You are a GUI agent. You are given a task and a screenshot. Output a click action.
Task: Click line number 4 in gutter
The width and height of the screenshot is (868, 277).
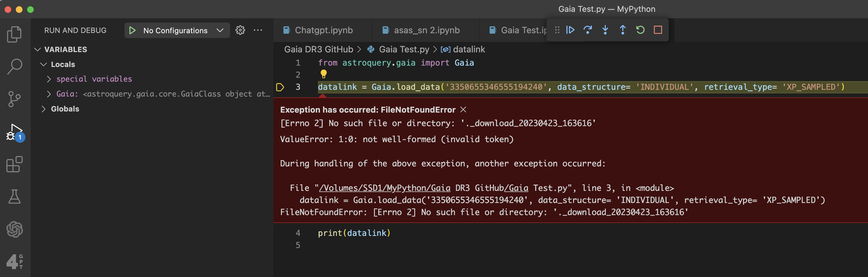[x=298, y=233]
